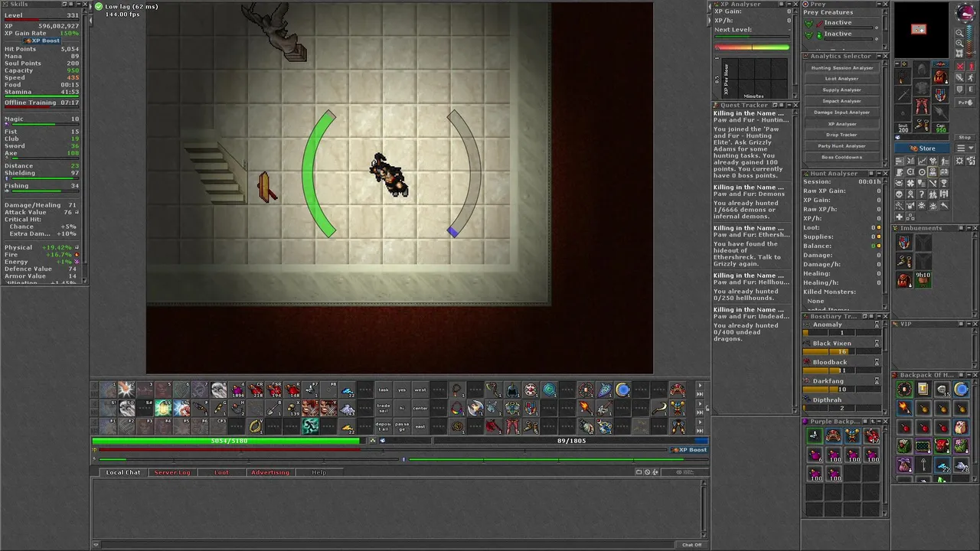Screen dimensions: 980x551
Task: Click the shield equipment slot
Action: tap(939, 94)
